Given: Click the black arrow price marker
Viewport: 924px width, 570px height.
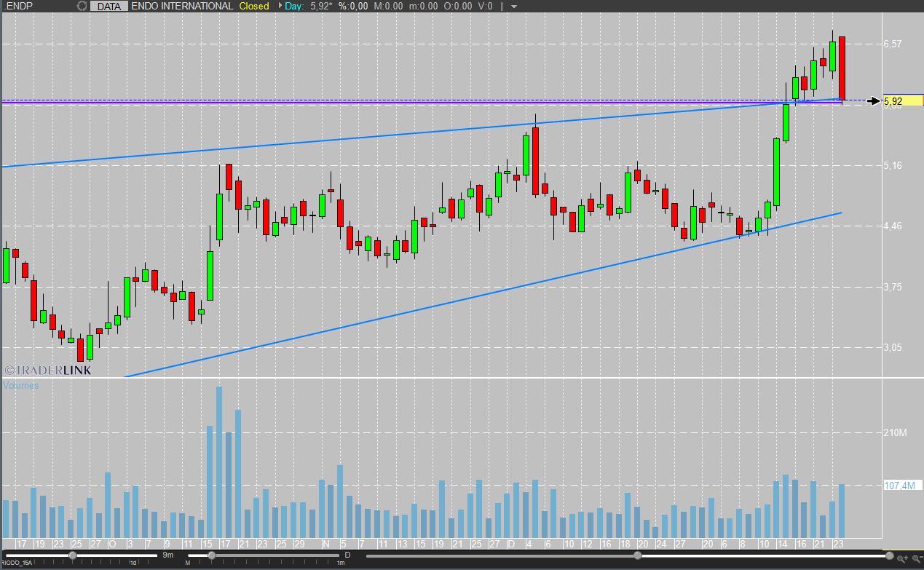Looking at the screenshot, I should pos(873,101).
